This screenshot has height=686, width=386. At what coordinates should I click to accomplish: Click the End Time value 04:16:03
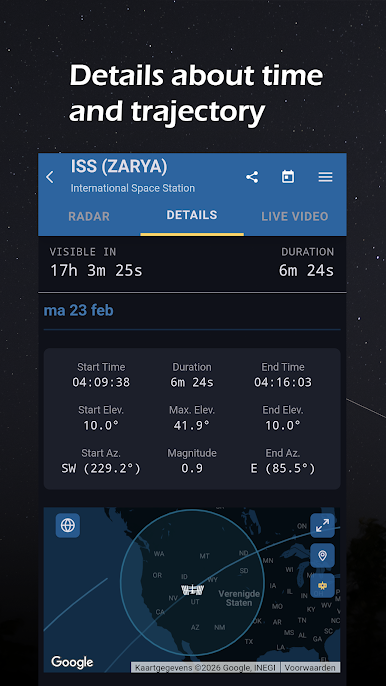pyautogui.click(x=283, y=382)
